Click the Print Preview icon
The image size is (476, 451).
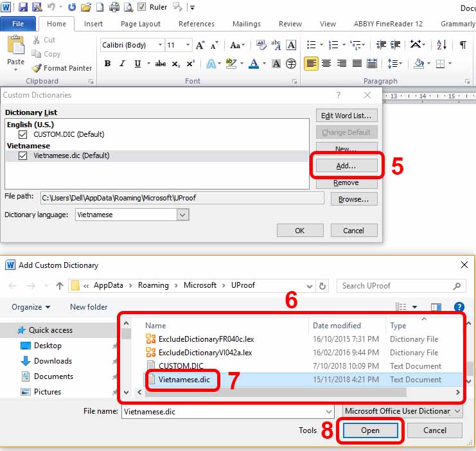coord(128,7)
